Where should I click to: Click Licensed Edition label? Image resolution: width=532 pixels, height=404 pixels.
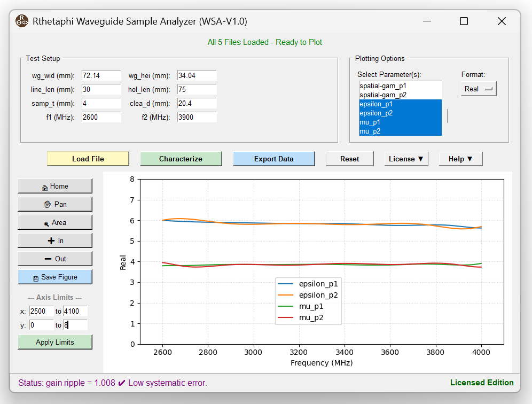(x=482, y=383)
